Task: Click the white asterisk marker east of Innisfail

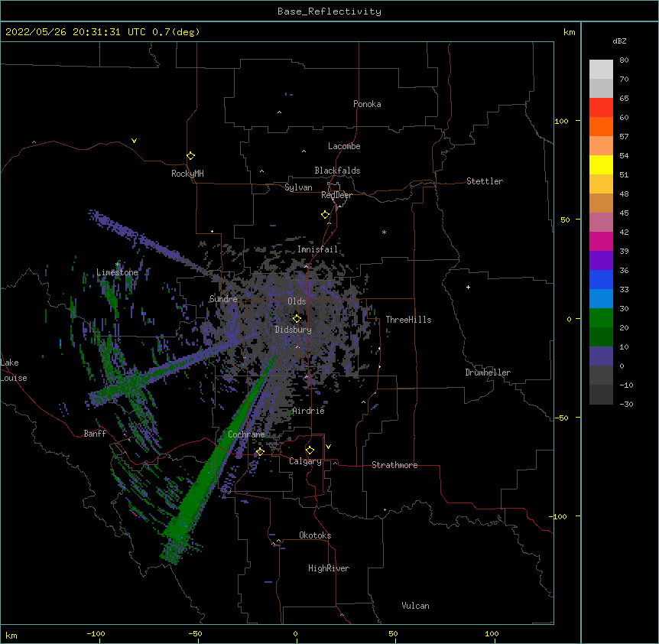Action: tap(384, 232)
